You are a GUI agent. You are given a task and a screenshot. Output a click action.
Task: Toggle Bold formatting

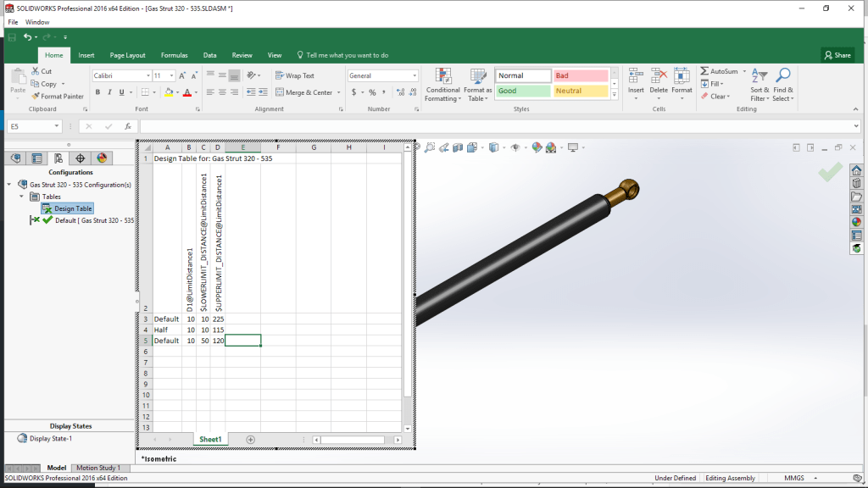click(97, 92)
